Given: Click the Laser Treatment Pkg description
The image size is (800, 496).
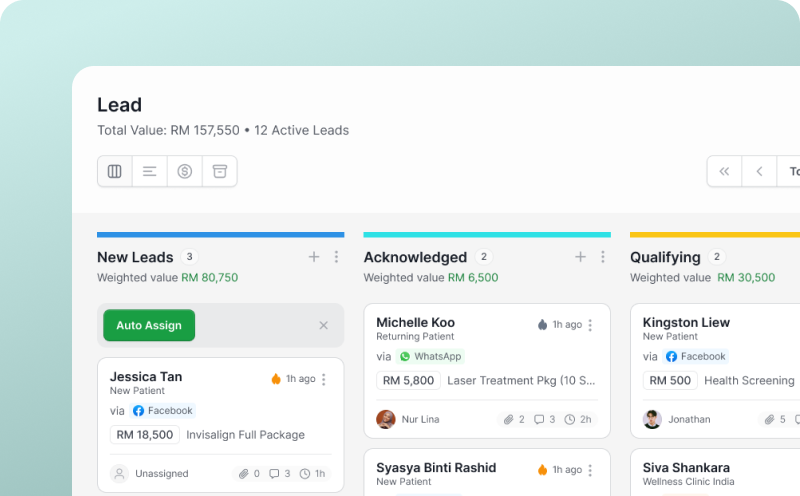Looking at the screenshot, I should pyautogui.click(x=521, y=381).
